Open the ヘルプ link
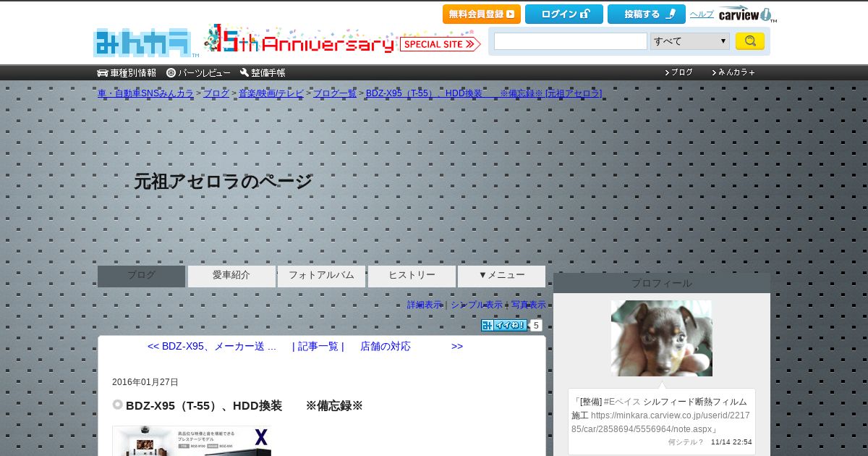The height and width of the screenshot is (456, 868). 702,14
